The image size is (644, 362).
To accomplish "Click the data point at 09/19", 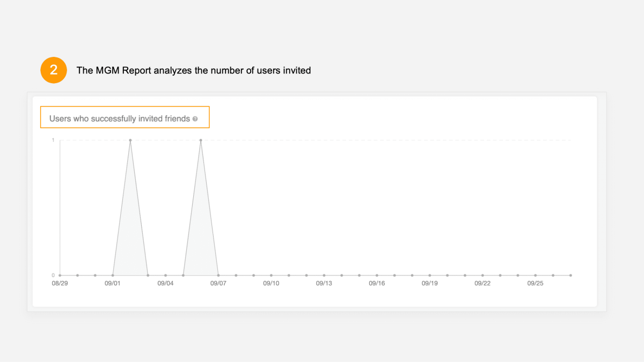I will [x=429, y=275].
